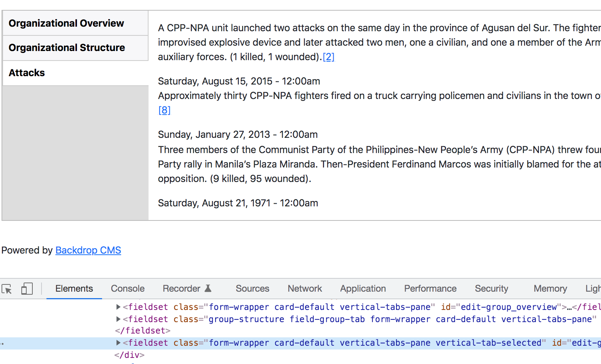Expand the group-structure fieldset node
601x364 pixels.
point(118,319)
